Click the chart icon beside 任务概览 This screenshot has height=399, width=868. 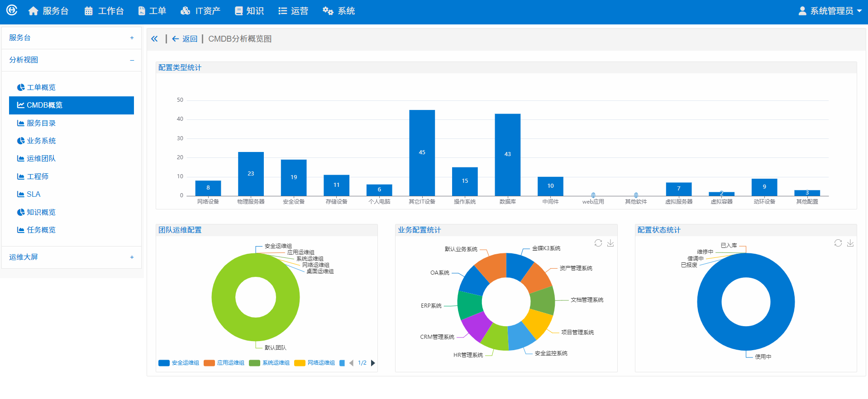[x=21, y=230]
